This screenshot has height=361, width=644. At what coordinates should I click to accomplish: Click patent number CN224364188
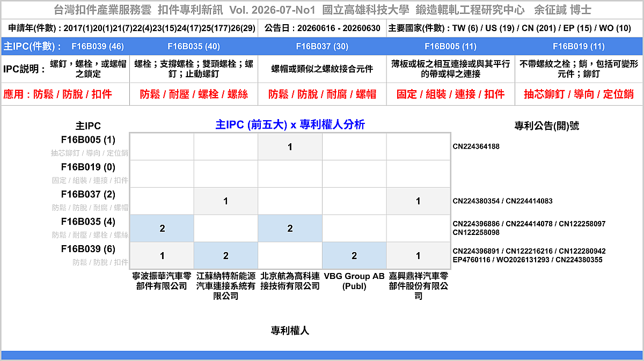pyautogui.click(x=476, y=146)
